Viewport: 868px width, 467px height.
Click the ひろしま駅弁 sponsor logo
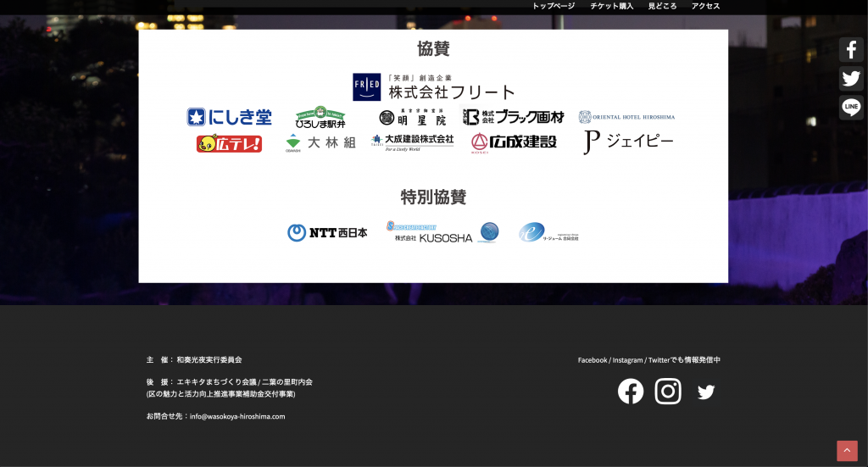coord(320,117)
